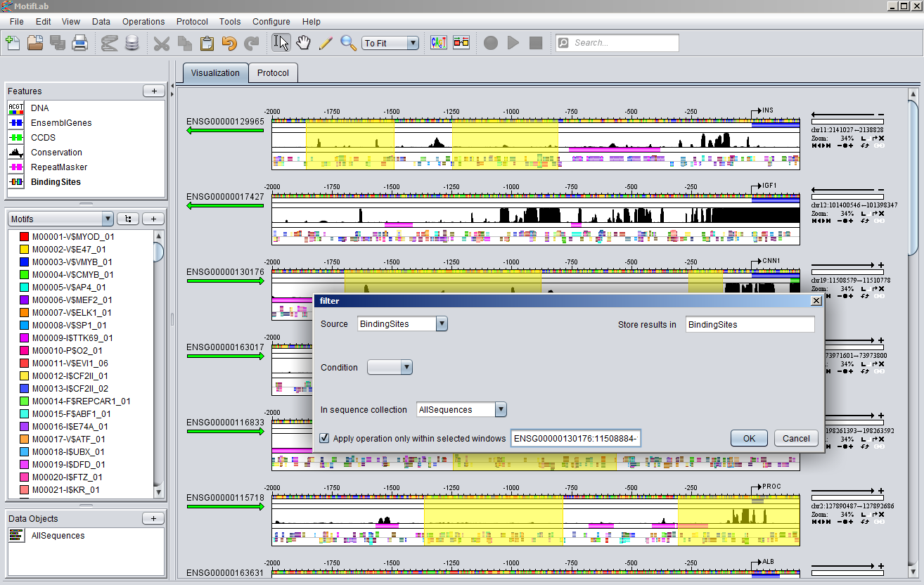The width and height of the screenshot is (924, 585).
Task: Select the magnifier zoom tool
Action: [x=348, y=43]
